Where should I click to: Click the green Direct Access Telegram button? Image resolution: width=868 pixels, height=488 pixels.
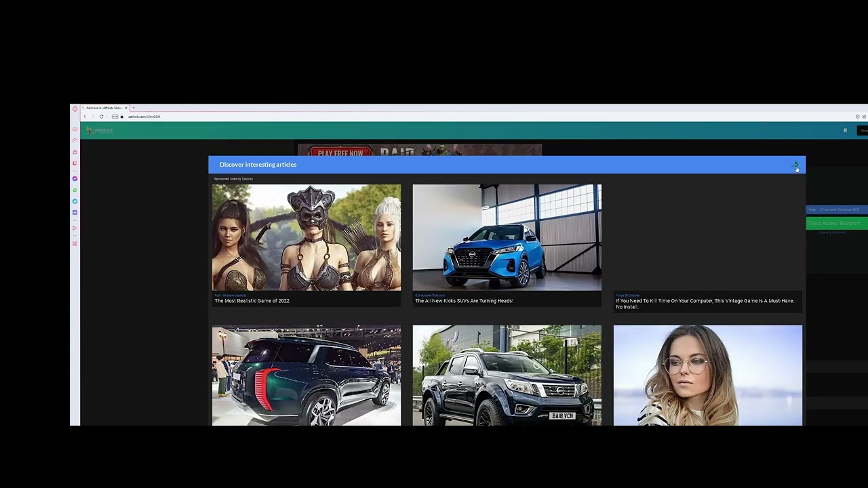(837, 223)
